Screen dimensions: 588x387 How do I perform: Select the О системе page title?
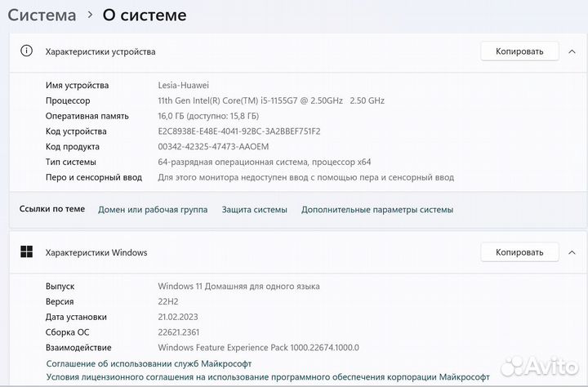(x=145, y=15)
